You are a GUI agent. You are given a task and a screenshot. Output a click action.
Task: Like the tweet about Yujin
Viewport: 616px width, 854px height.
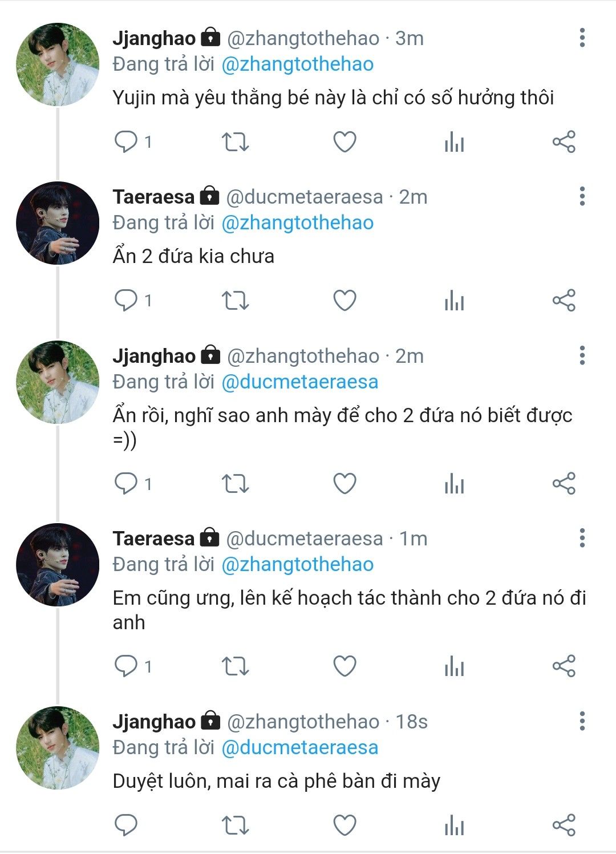coord(345,141)
